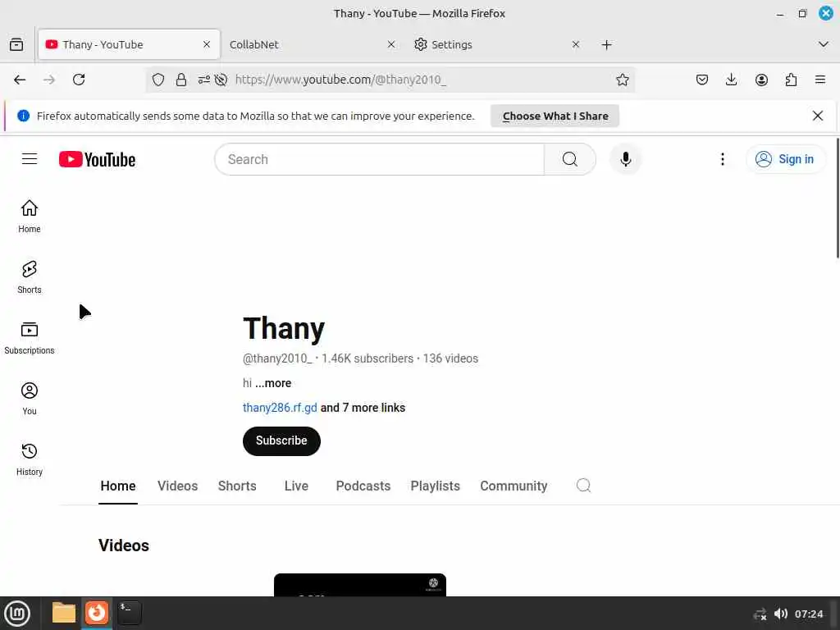Select the channel Home tab
The width and height of the screenshot is (840, 630).
[x=118, y=486]
